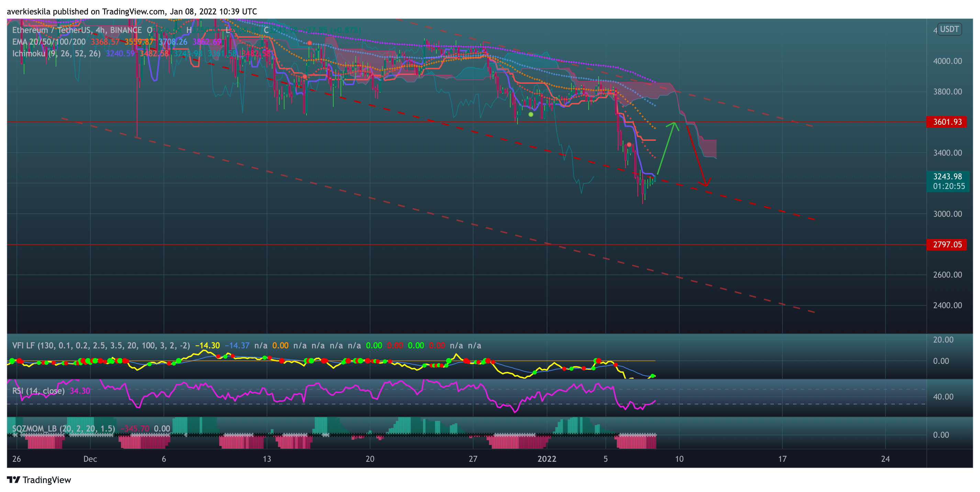This screenshot has height=492, width=980.
Task: Click the 3000.00 price axis label
Action: tap(947, 214)
